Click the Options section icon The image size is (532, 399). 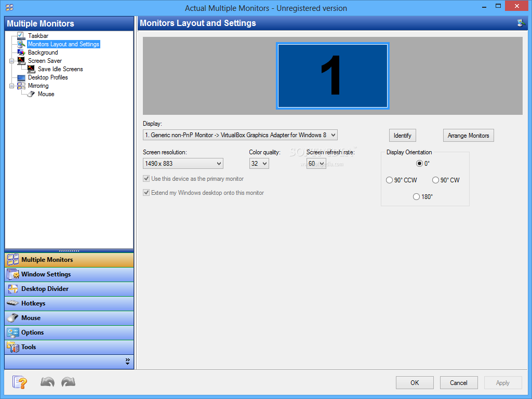(13, 332)
